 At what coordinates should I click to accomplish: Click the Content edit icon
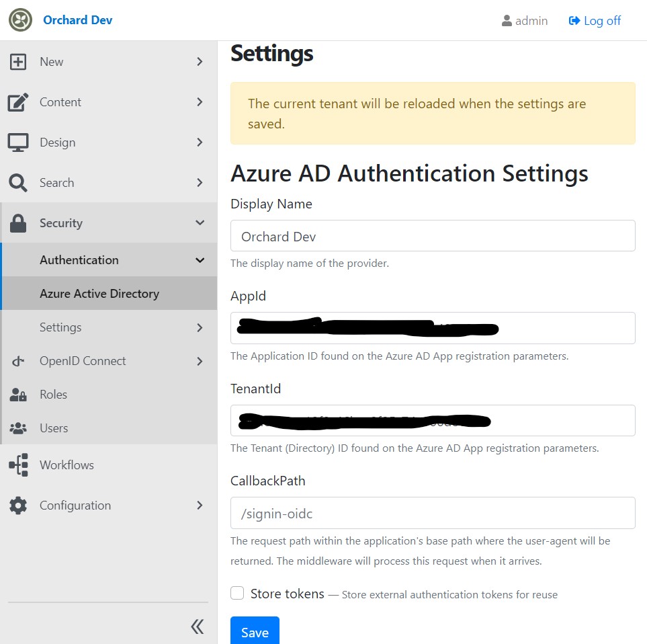17,102
